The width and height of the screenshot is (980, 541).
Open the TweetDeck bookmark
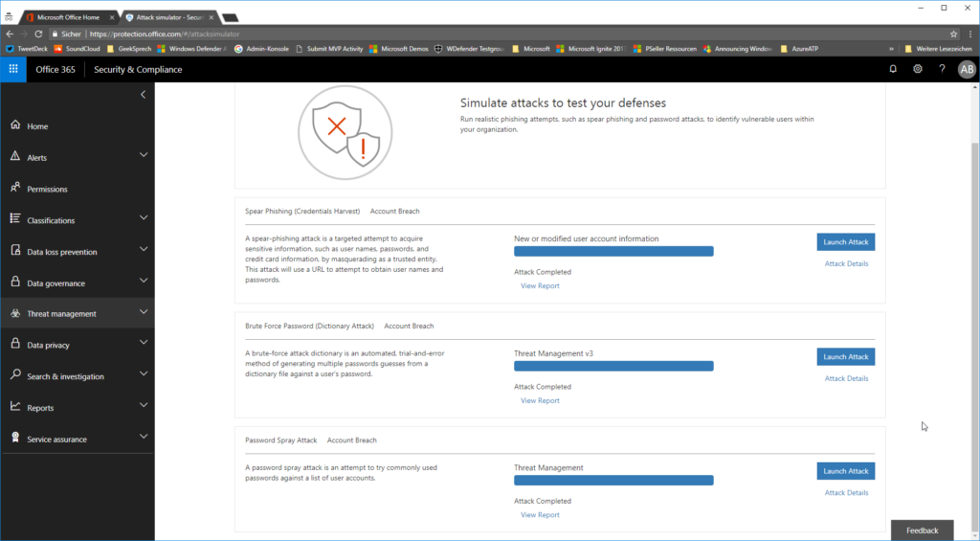point(27,49)
